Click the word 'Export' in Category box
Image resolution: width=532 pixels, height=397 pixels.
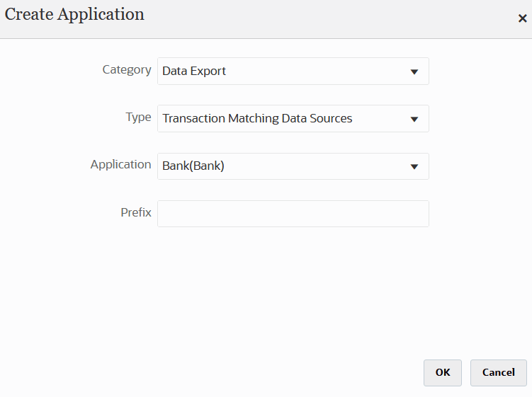tap(208, 71)
